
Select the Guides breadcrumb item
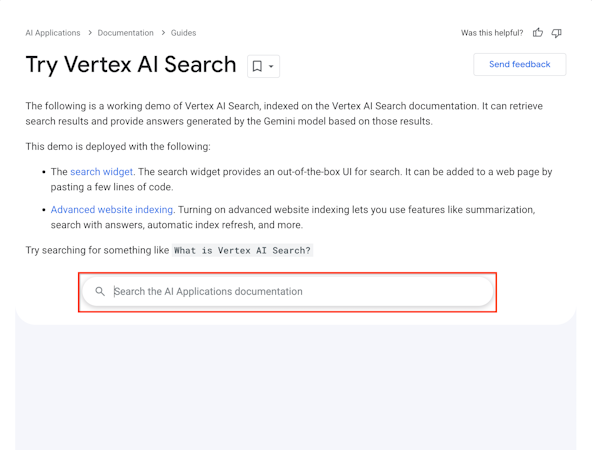point(183,33)
